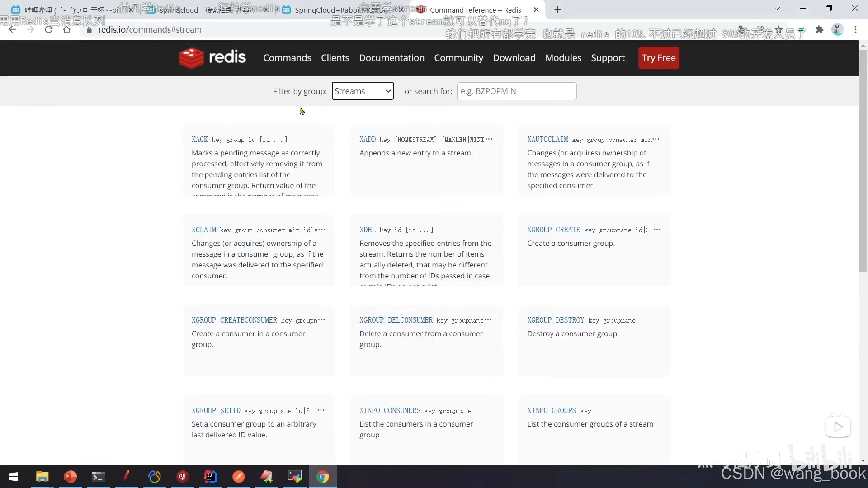This screenshot has height=488, width=868.
Task: Click 'Appends a new entry to a stream' text
Action: coord(415,153)
